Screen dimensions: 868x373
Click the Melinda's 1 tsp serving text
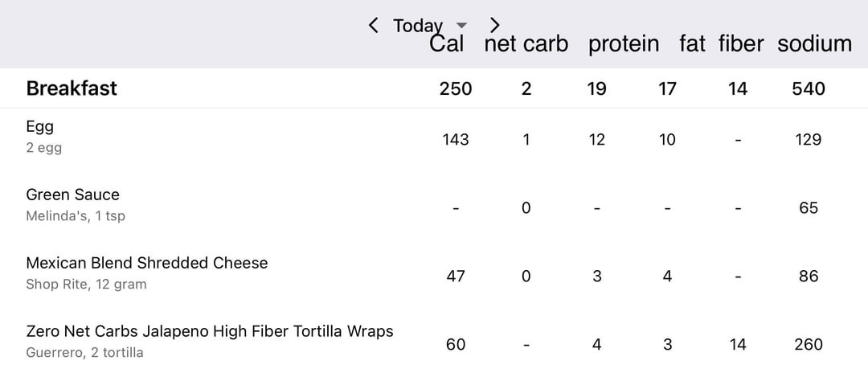click(76, 216)
